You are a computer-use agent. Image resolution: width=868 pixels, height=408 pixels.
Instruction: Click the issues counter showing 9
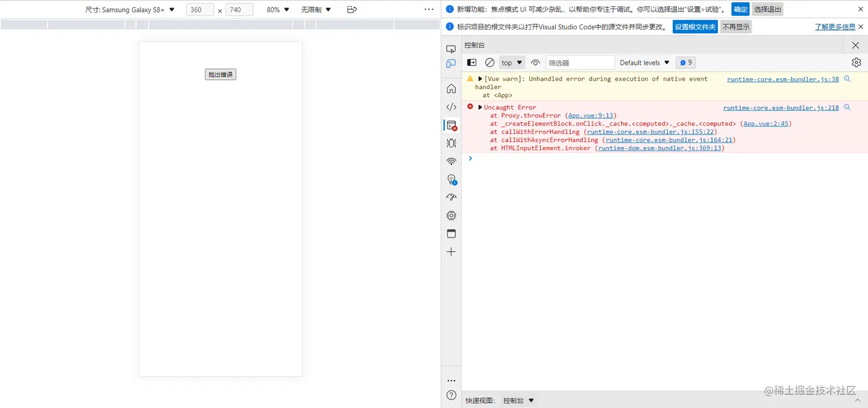coord(686,63)
